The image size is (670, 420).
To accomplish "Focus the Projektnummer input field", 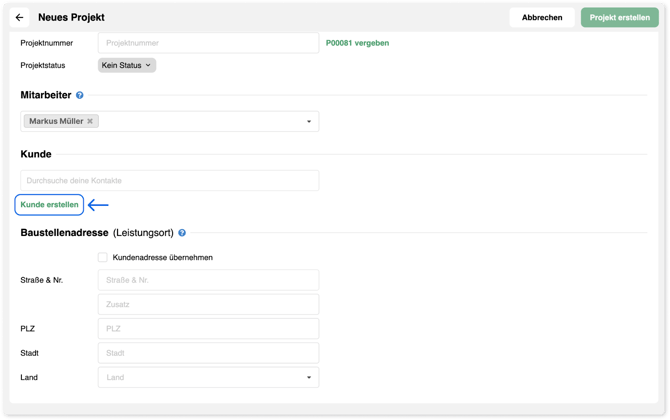I will (x=208, y=43).
